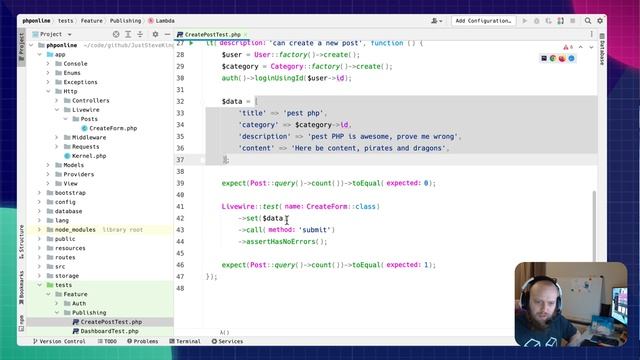The width and height of the screenshot is (640, 360).
Task: Click the user account icon in toolbar
Action: pyautogui.click(x=436, y=21)
